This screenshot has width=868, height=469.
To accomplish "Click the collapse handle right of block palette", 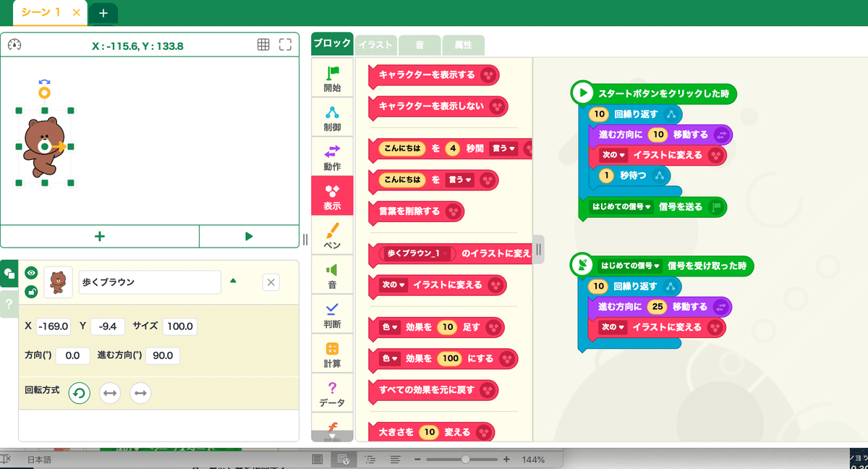I will coord(538,250).
